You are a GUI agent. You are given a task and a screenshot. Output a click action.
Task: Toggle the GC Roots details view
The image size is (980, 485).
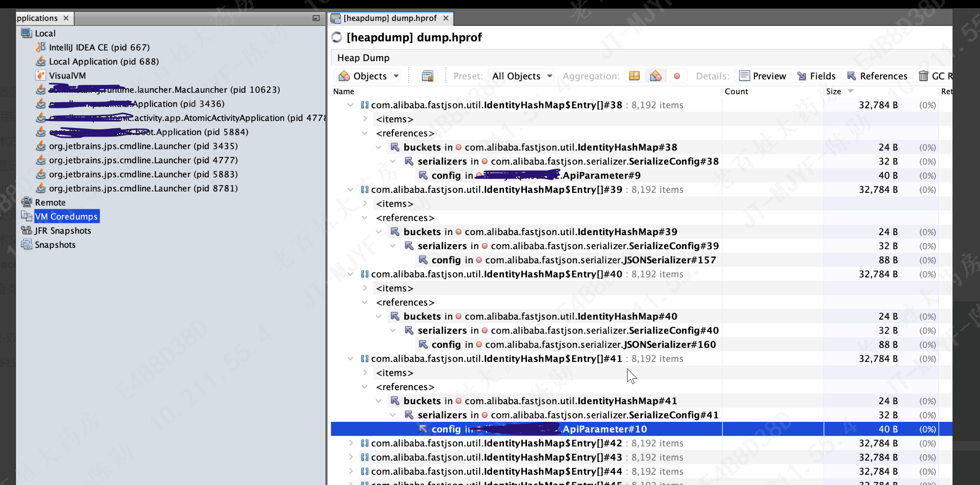tap(935, 76)
